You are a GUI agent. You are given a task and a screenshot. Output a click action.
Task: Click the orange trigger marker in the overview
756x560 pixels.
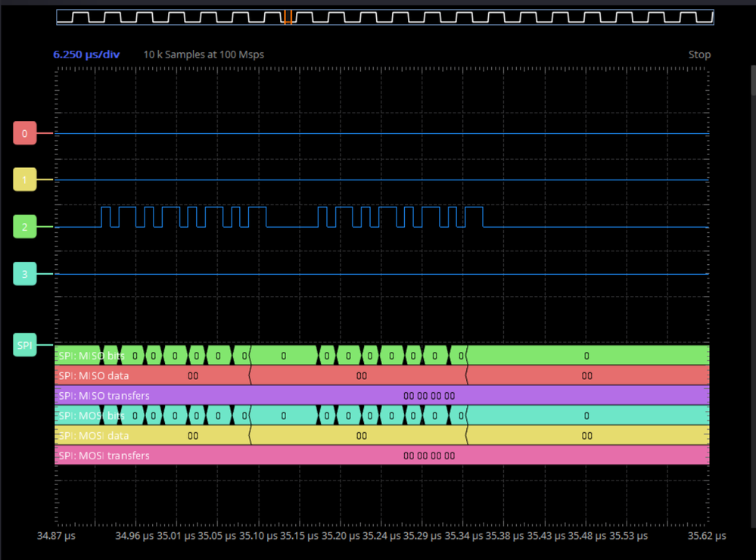tap(290, 16)
